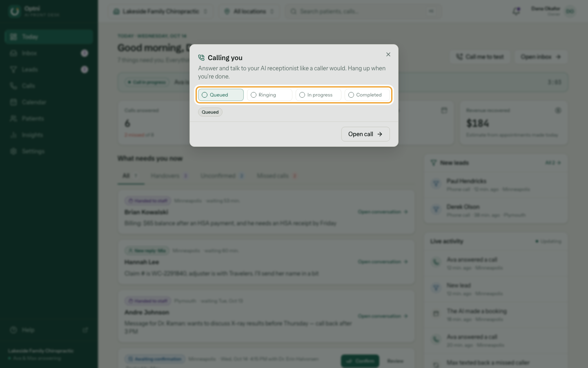Click Call me to test button
588x368 pixels.
pos(480,57)
